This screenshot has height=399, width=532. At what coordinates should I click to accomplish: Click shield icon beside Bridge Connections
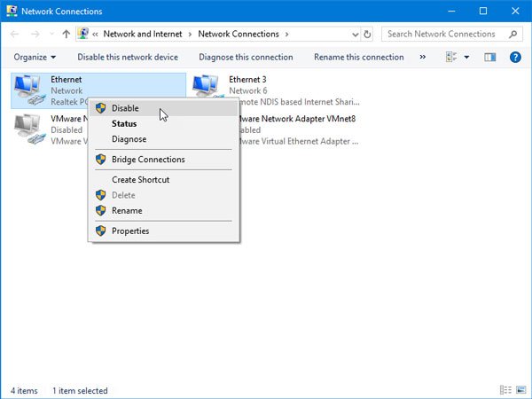pyautogui.click(x=100, y=160)
